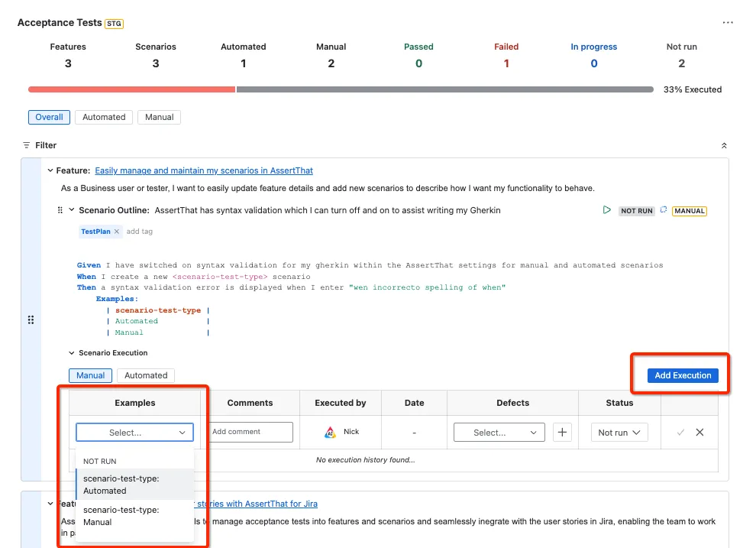Click Nick's avatar icon

[x=330, y=432]
